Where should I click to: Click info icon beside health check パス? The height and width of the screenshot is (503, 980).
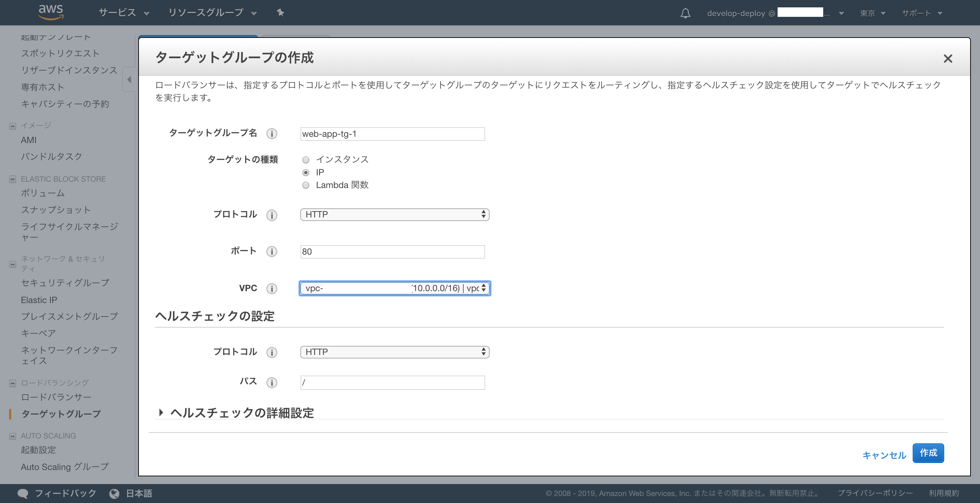coord(271,382)
